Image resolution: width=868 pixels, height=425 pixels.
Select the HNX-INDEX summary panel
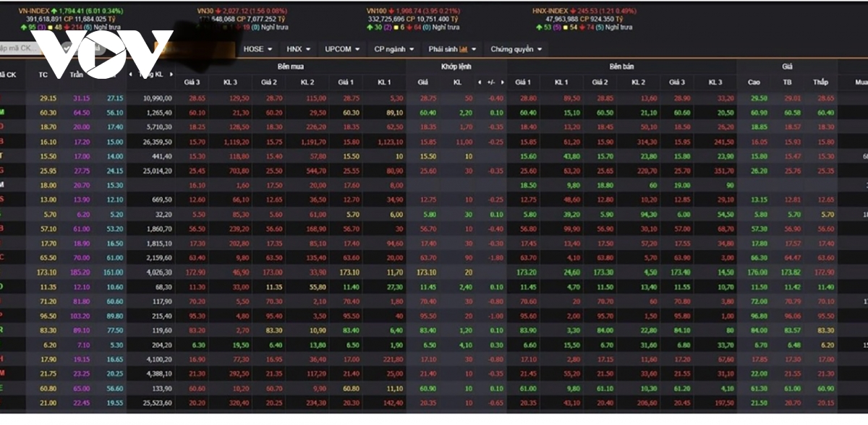(x=586, y=19)
